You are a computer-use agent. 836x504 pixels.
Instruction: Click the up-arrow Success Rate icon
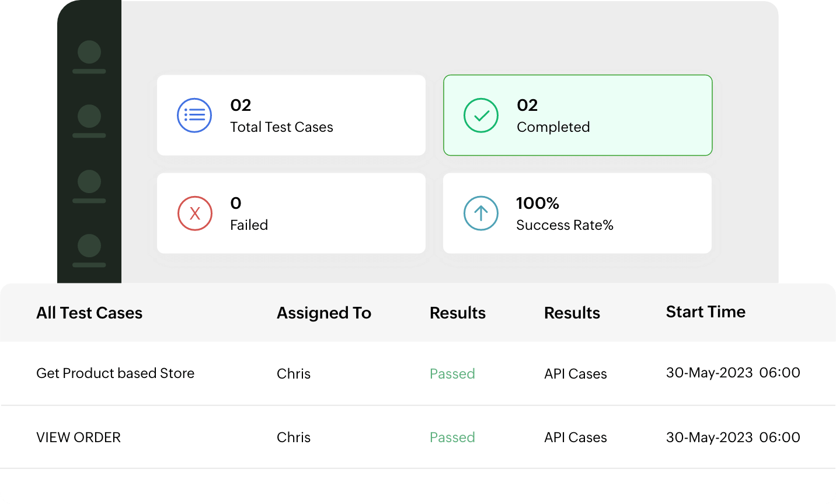coord(481,213)
